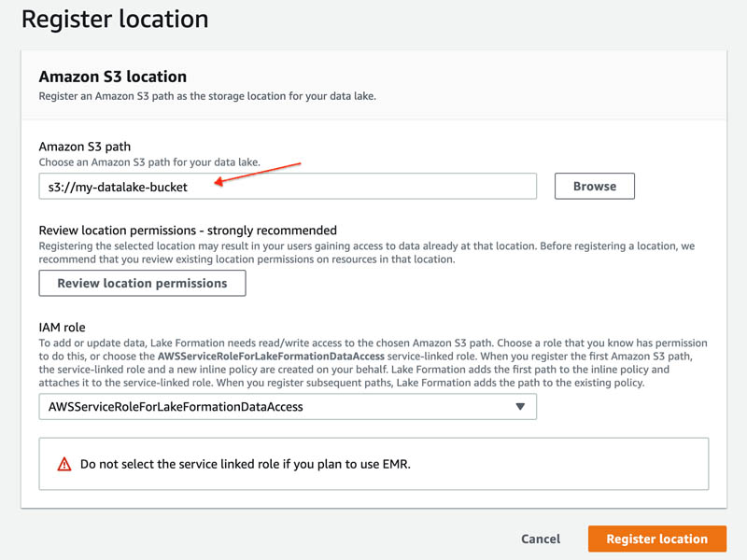Click the orange Register location button

(x=657, y=539)
